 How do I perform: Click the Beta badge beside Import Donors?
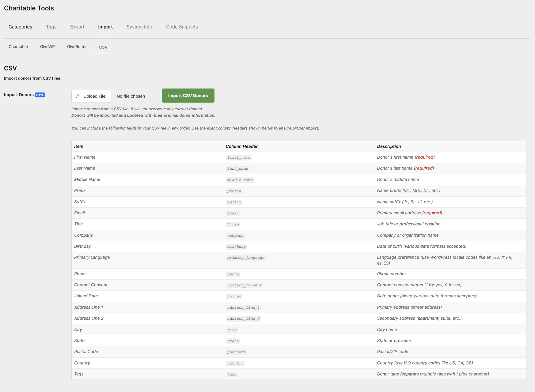[40, 95]
